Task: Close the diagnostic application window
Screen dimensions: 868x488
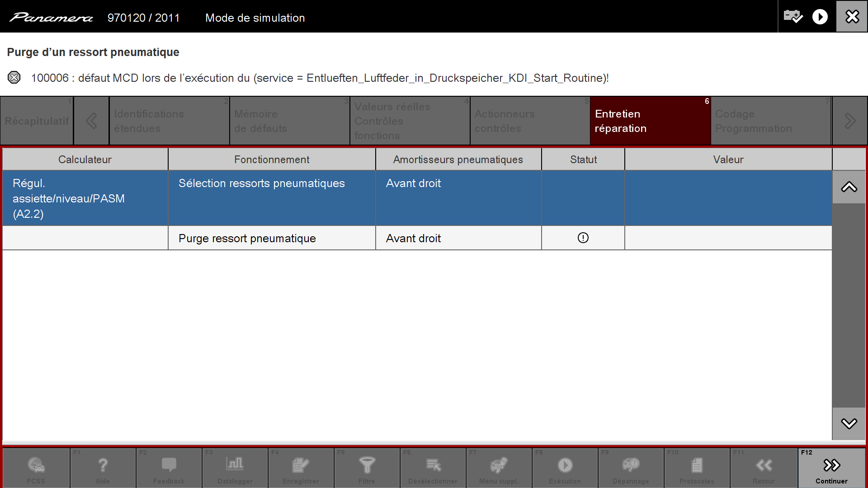Action: pyautogui.click(x=852, y=17)
